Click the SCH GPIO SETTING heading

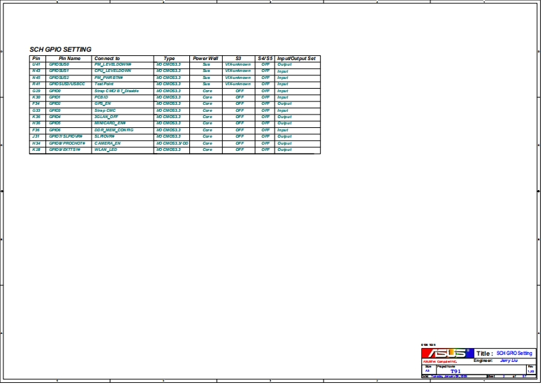click(60, 50)
